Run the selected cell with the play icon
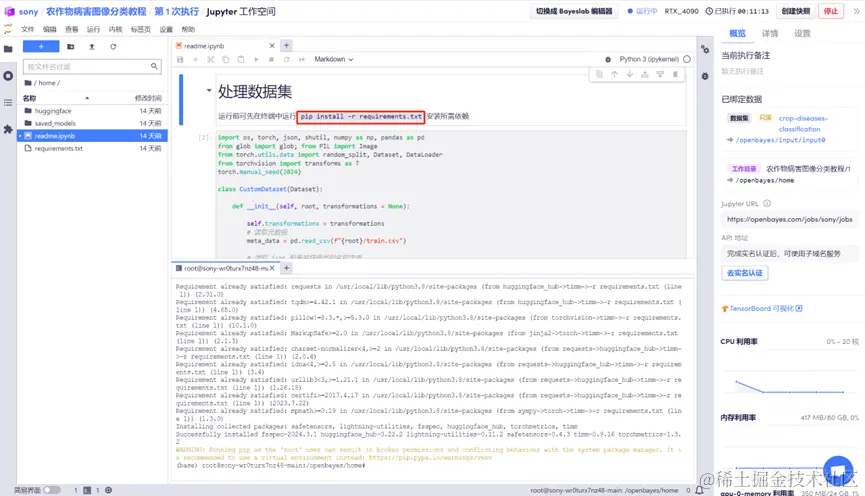865x496 pixels. pos(256,59)
